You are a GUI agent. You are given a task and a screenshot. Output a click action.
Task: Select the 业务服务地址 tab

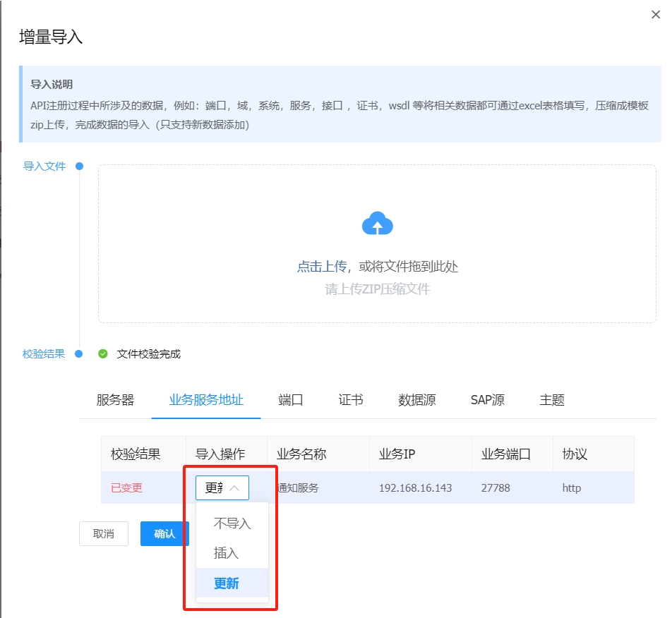click(x=206, y=400)
